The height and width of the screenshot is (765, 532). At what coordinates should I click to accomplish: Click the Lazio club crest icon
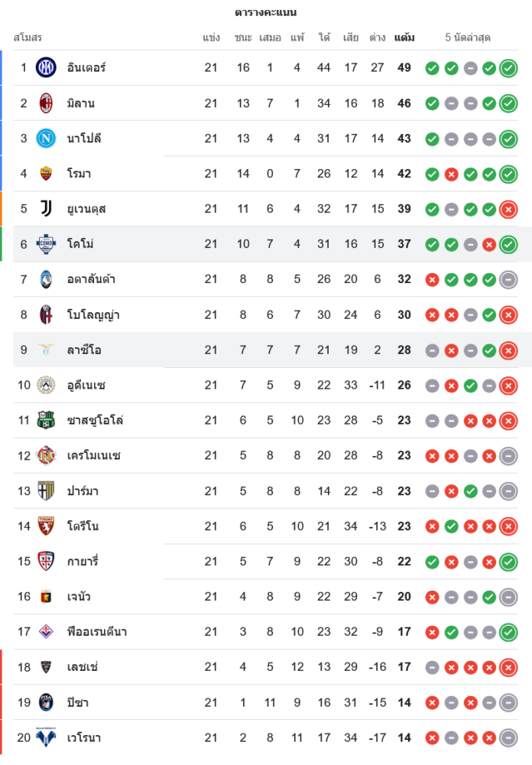(47, 350)
